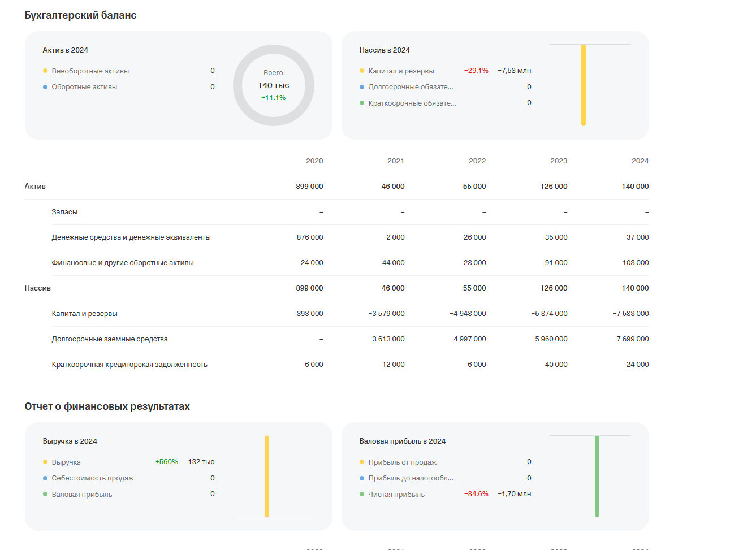Click the yellow dot beside Капитал и резервы legend

[362, 71]
